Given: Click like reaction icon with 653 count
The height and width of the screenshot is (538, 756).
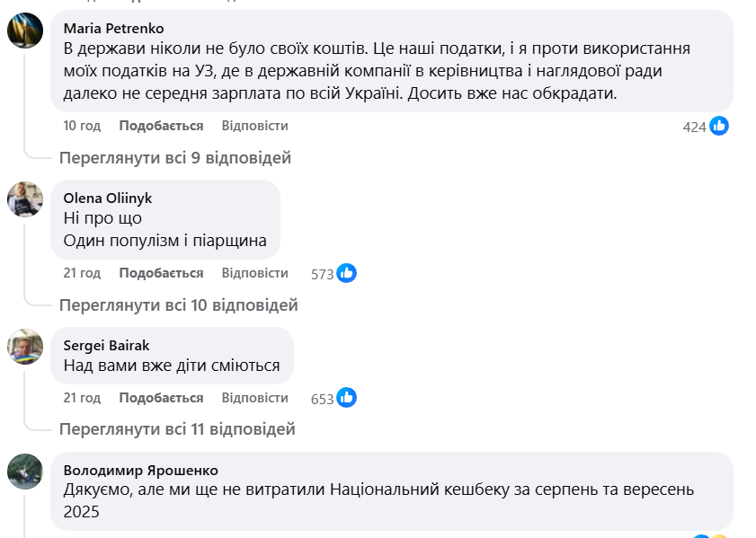Looking at the screenshot, I should click(347, 398).
